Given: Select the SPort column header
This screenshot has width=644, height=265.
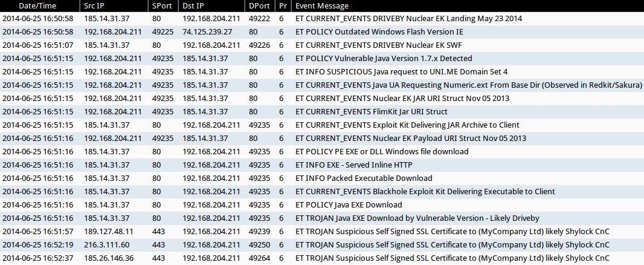Looking at the screenshot, I should click(162, 5).
